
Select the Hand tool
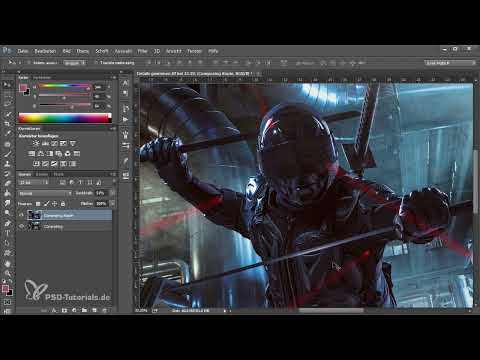tap(7, 263)
